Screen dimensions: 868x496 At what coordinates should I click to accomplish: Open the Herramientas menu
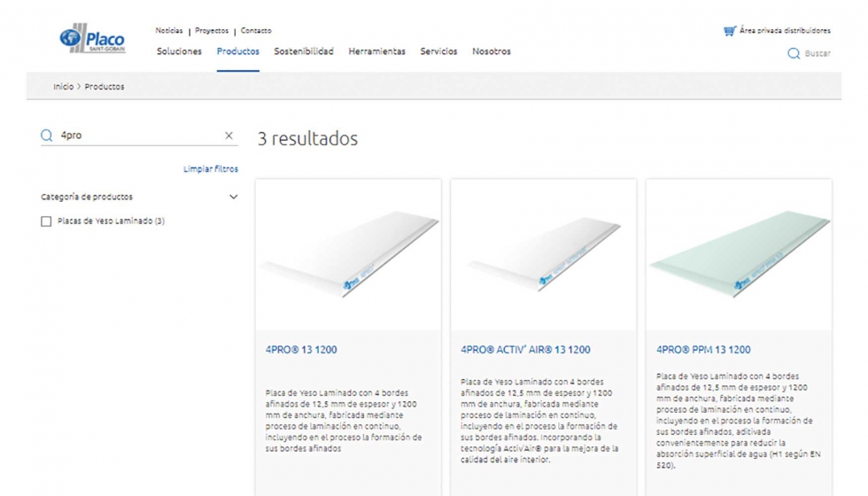pos(376,51)
